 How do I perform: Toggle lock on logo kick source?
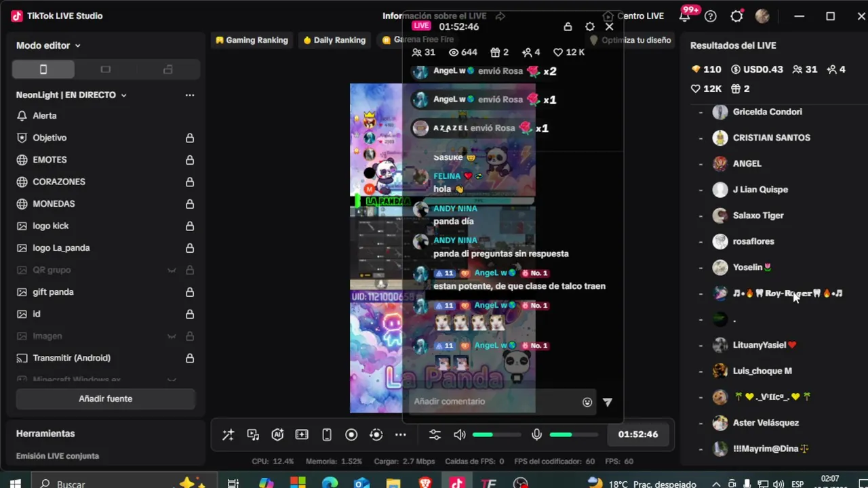coord(190,226)
